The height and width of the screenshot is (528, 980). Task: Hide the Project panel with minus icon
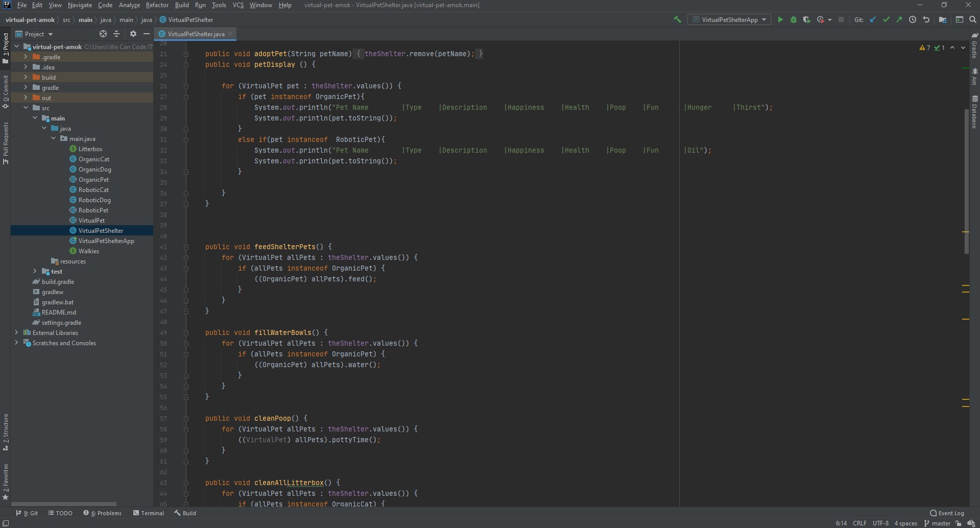click(146, 34)
